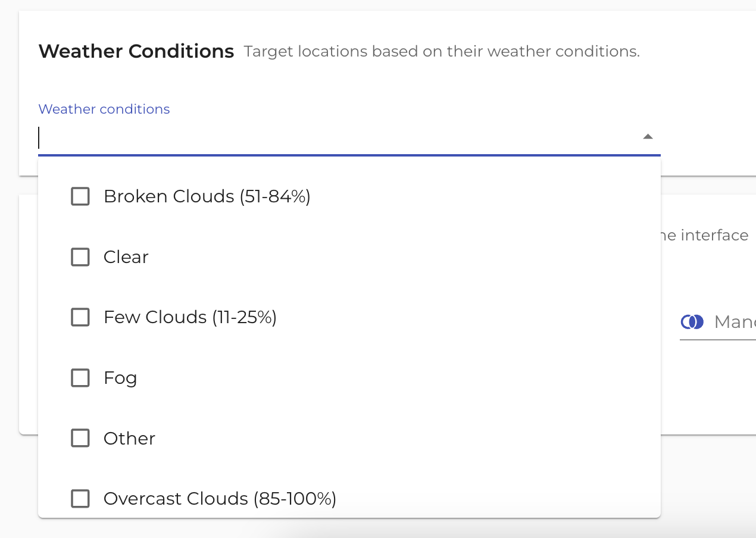The height and width of the screenshot is (538, 756).
Task: Click the Weather Conditions section heading
Action: 136,51
